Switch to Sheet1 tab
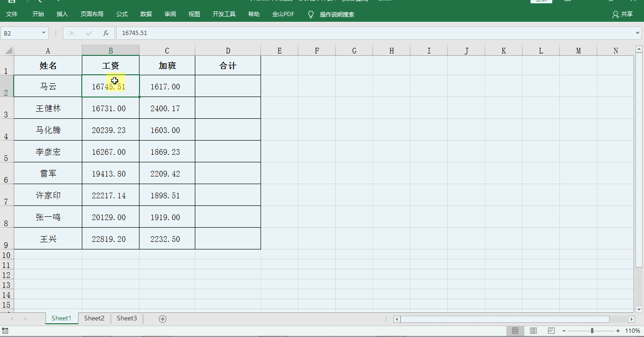This screenshot has height=337, width=644. tap(61, 319)
